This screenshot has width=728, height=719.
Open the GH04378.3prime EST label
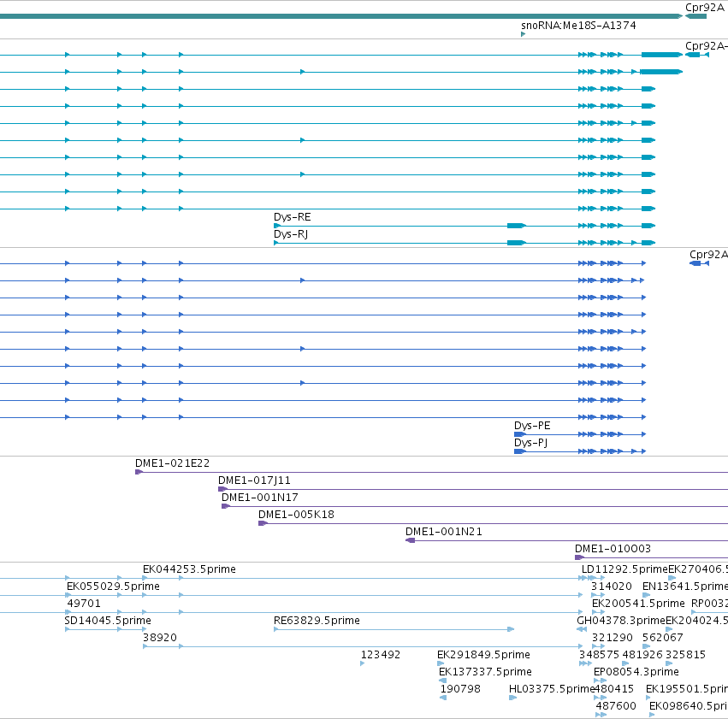tap(621, 621)
